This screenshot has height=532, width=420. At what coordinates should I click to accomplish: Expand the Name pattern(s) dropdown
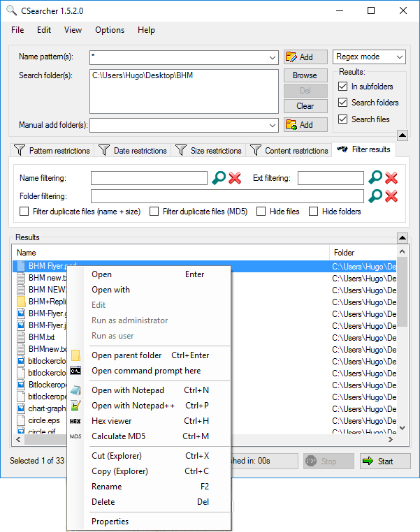pos(273,57)
